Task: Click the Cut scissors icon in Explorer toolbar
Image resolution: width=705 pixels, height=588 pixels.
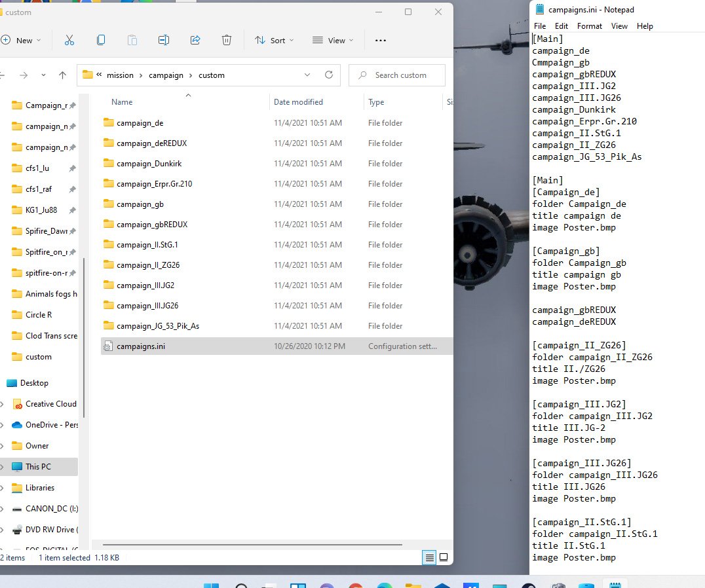Action: tap(69, 41)
